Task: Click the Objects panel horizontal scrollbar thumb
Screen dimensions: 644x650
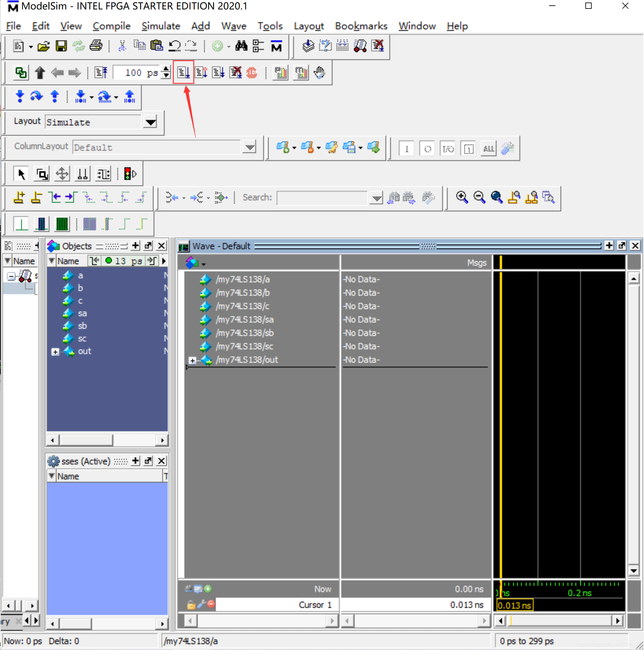Action: click(86, 440)
